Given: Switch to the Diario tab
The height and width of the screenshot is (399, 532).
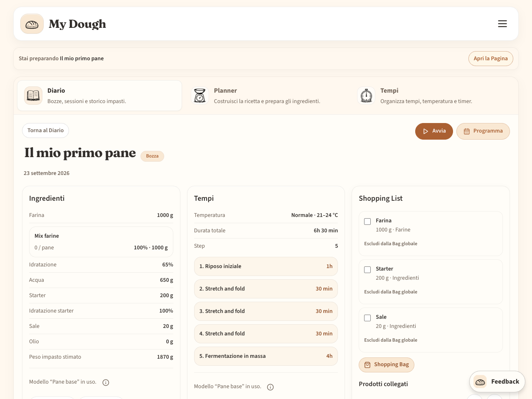Looking at the screenshot, I should coord(100,96).
